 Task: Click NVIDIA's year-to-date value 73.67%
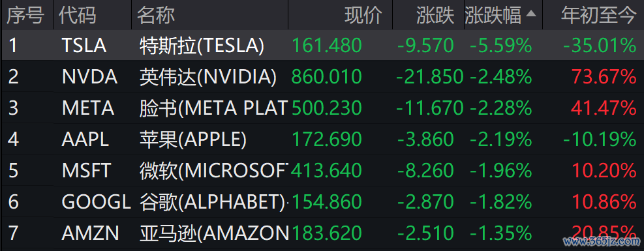pyautogui.click(x=604, y=77)
